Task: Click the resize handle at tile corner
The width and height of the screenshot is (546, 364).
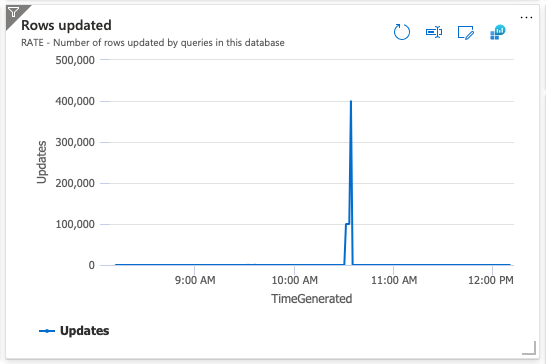Action: pyautogui.click(x=529, y=348)
